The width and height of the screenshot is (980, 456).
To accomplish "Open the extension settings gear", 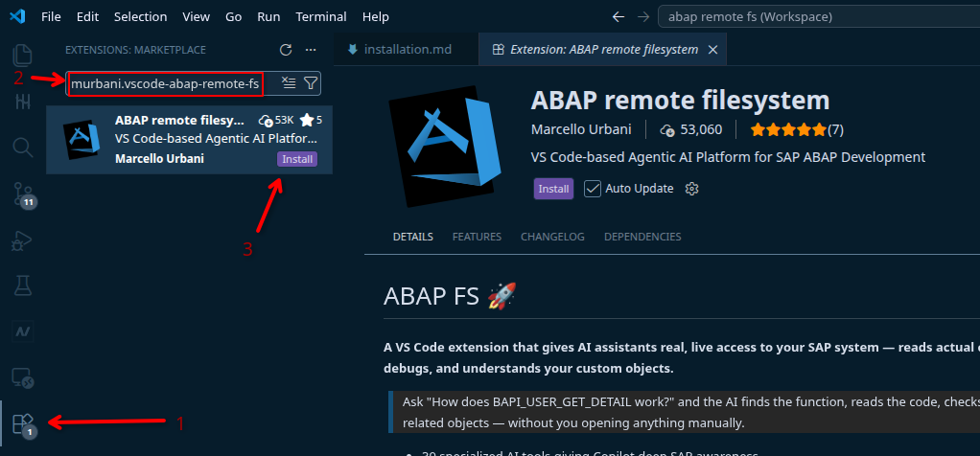I will [691, 189].
